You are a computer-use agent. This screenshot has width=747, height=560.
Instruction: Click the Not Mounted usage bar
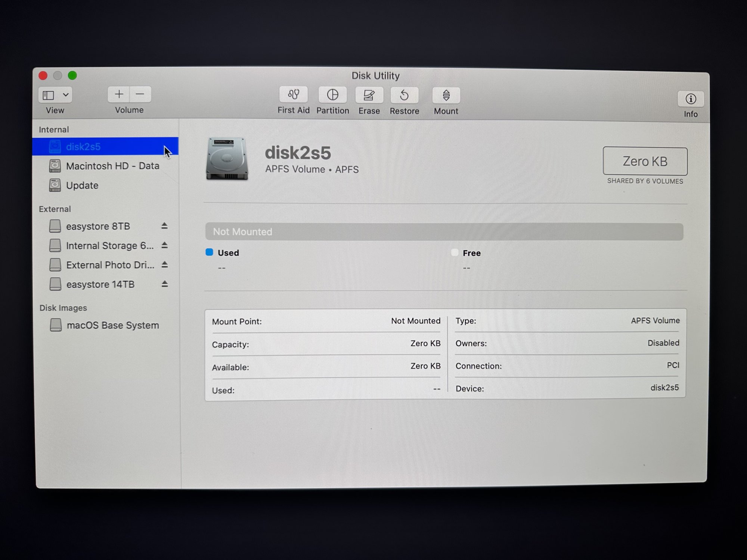click(x=444, y=232)
